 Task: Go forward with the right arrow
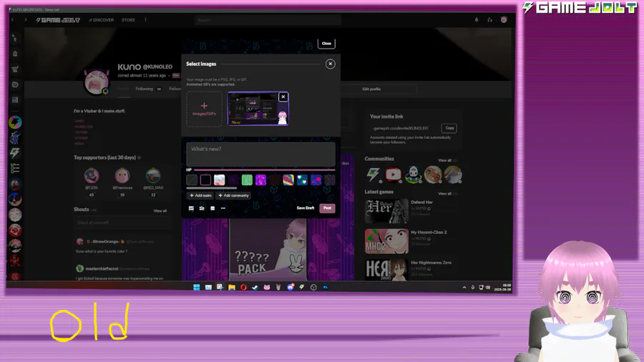pyautogui.click(x=26, y=20)
